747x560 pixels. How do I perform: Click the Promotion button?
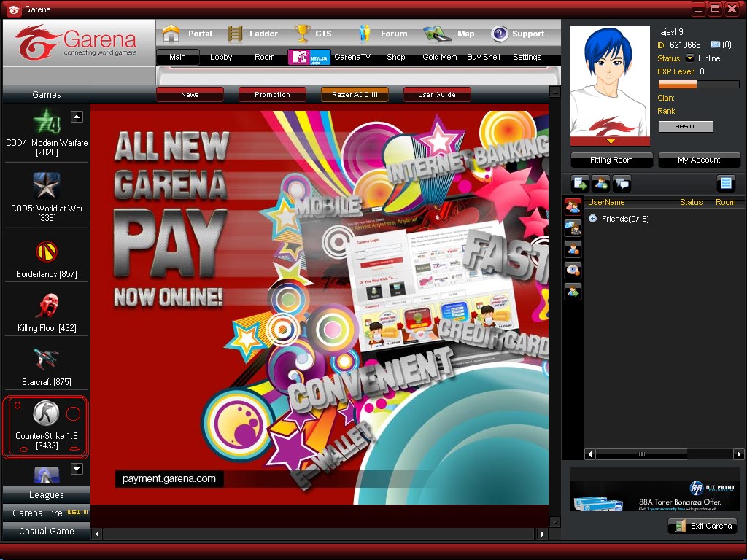pyautogui.click(x=272, y=94)
